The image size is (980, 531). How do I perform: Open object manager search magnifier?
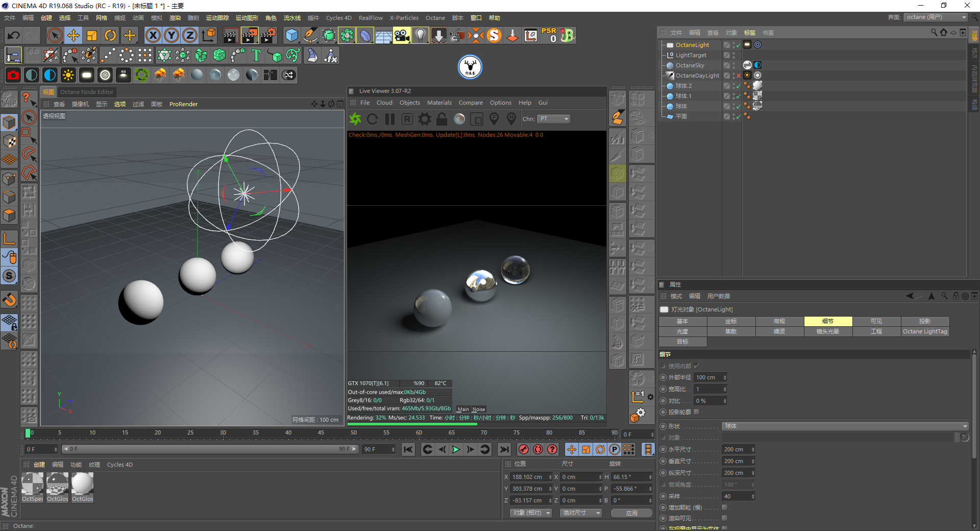point(934,32)
